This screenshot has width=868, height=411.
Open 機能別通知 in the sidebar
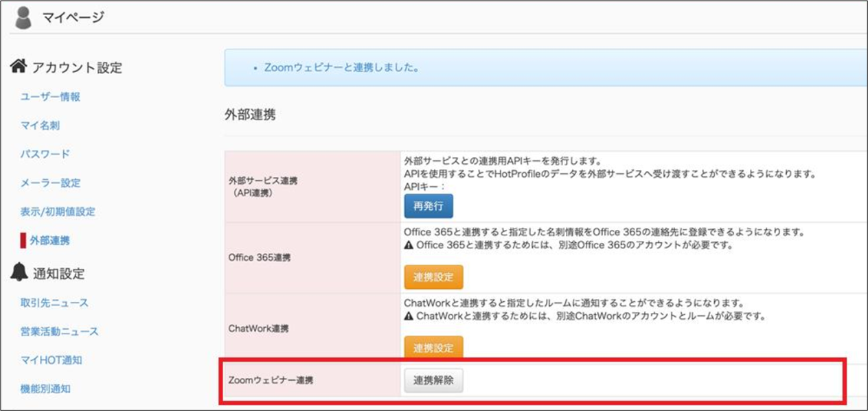coord(45,389)
